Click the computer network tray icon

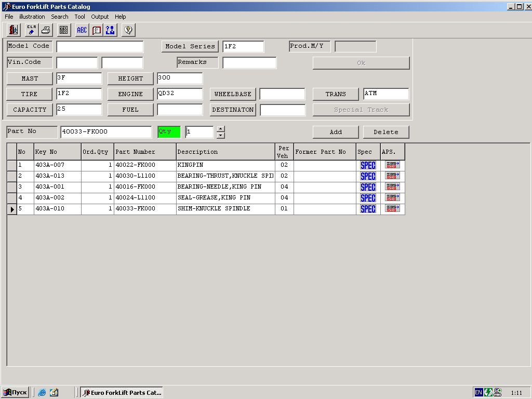tap(497, 393)
